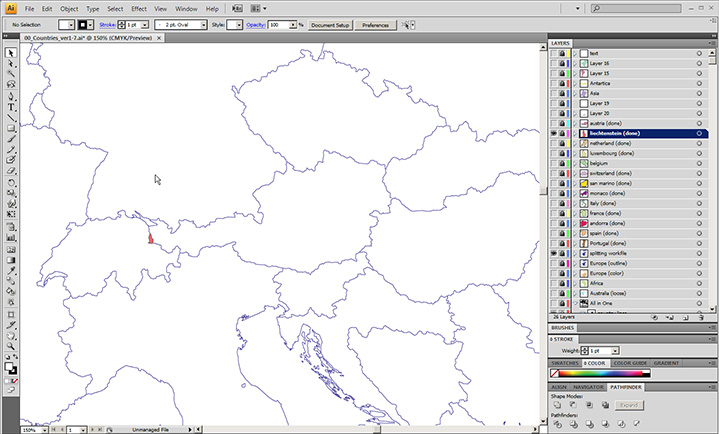Click the Unite shape mode in Pathfinder

tap(556, 404)
